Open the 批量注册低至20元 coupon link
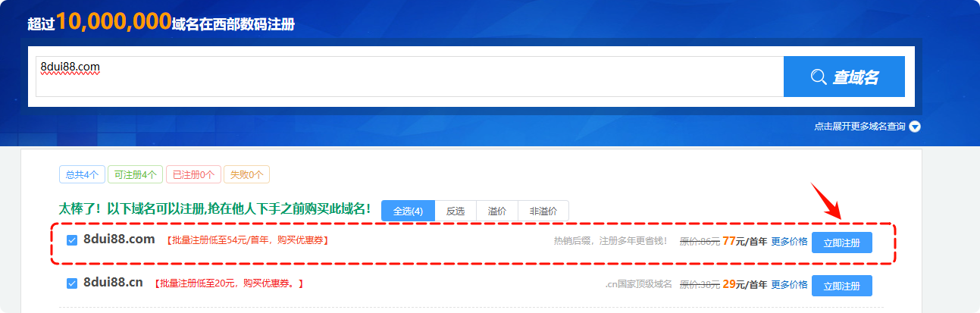Viewport: 980px width, 313px height. [229, 284]
